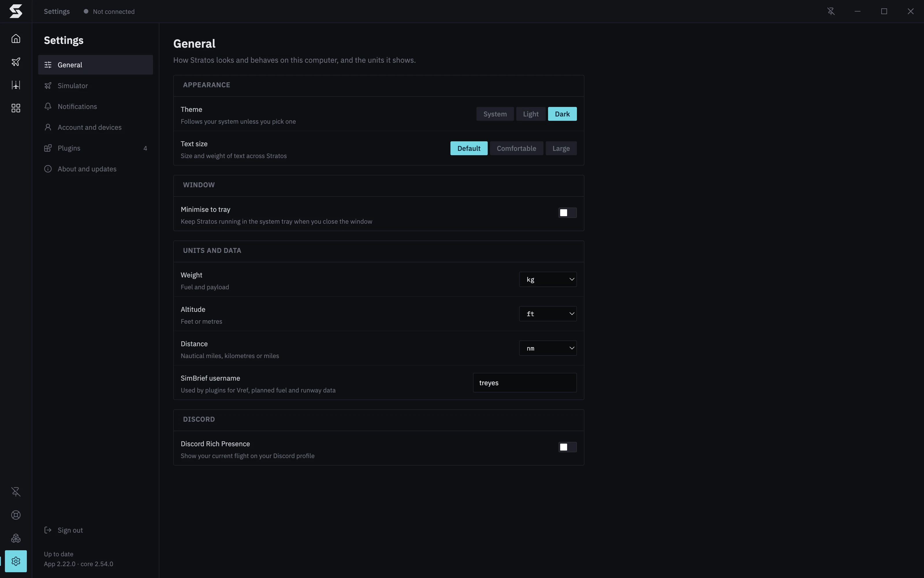Click the 'UNITS AND DATA' section heading
The height and width of the screenshot is (578, 924).
pyautogui.click(x=212, y=250)
